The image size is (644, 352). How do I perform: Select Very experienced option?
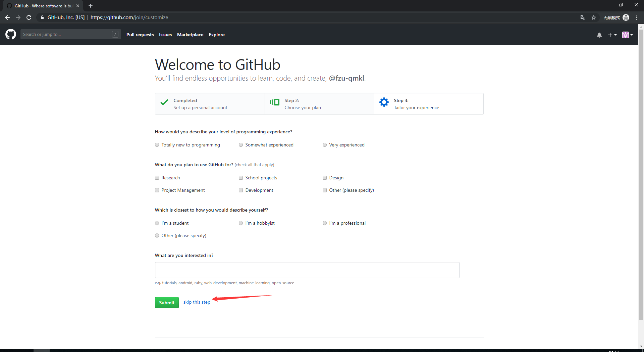point(325,145)
